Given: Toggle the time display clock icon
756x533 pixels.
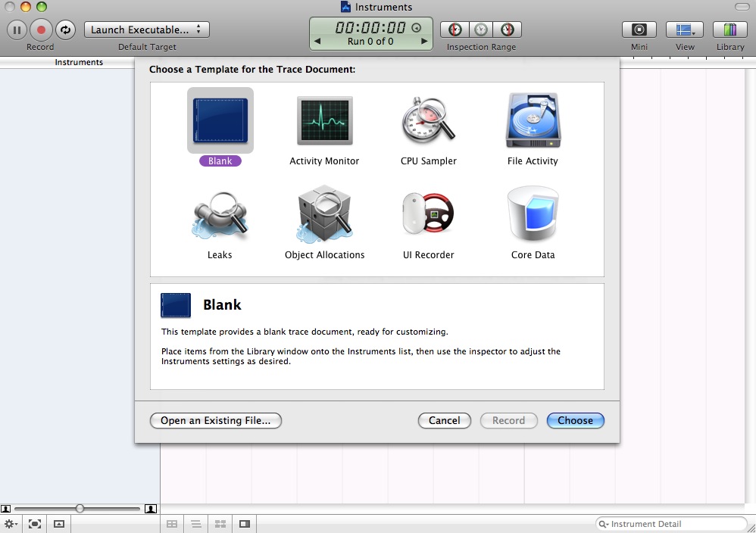Looking at the screenshot, I should (x=417, y=28).
